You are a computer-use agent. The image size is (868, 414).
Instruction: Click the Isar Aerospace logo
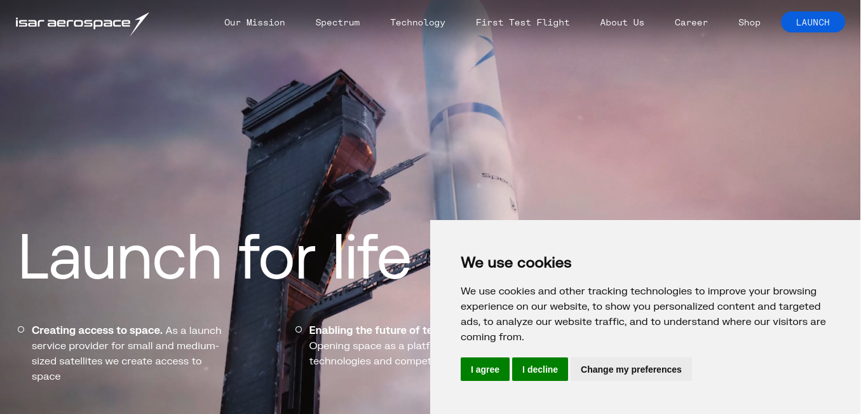pyautogui.click(x=83, y=24)
